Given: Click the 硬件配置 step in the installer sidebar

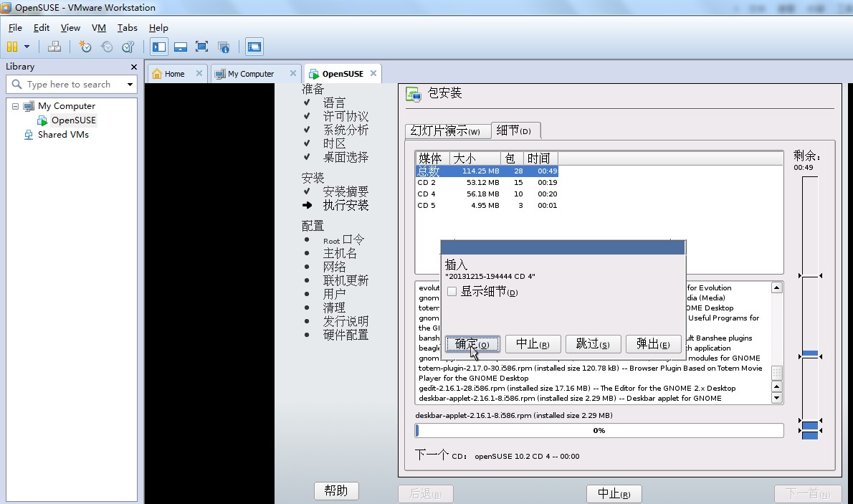Looking at the screenshot, I should (x=346, y=335).
